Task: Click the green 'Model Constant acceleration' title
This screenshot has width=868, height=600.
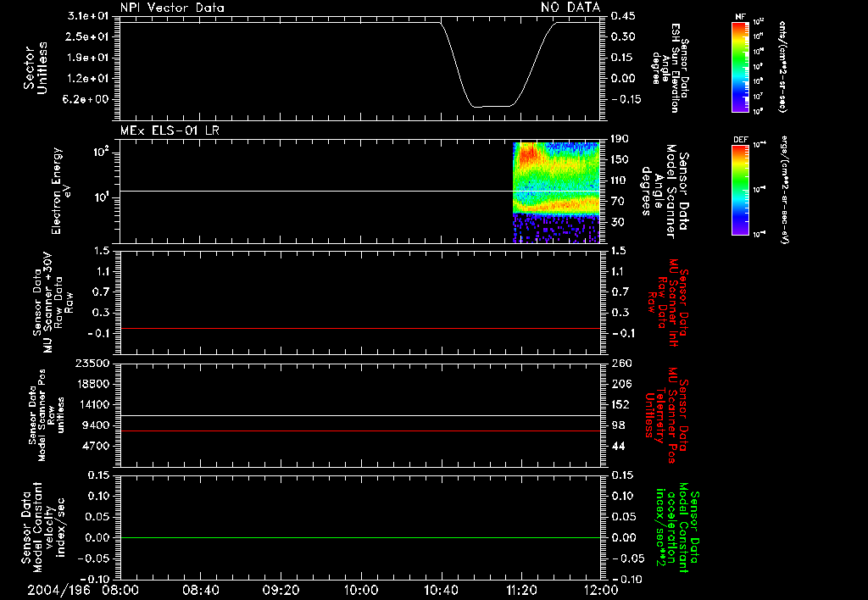Action: point(676,527)
